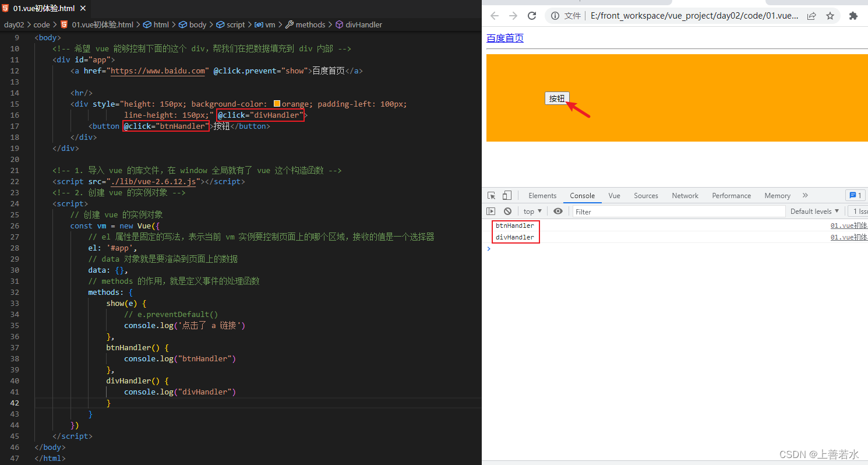Click line number 26 in gutter
This screenshot has height=465, width=868.
pyautogui.click(x=15, y=226)
